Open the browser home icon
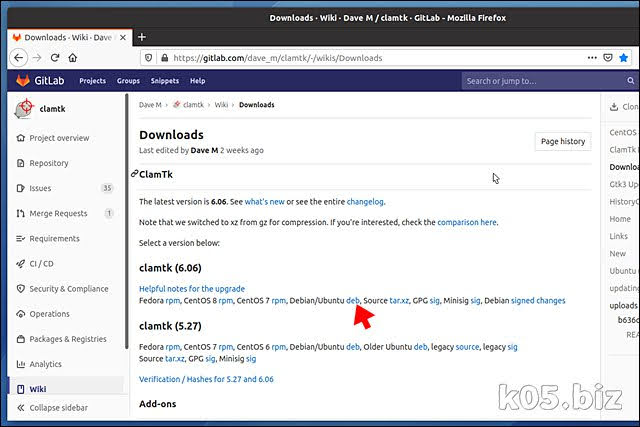Screen dimensions: 640x427 click(x=73, y=58)
